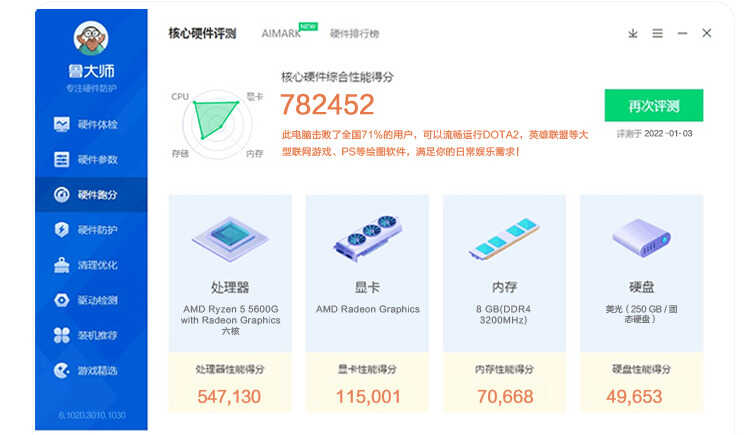The width and height of the screenshot is (752, 435).
Task: Open 硬件体检 sidebar icon
Action: tap(61, 125)
